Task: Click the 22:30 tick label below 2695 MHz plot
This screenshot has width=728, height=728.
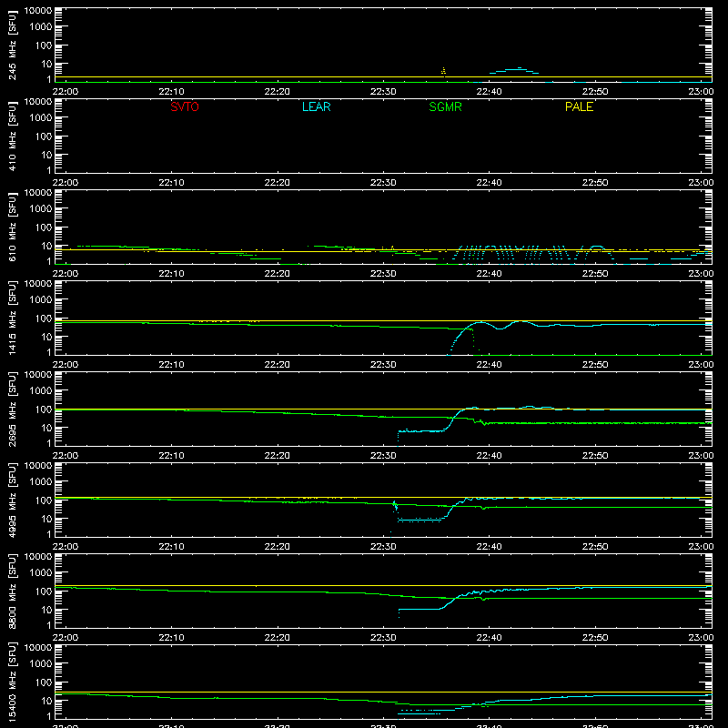Action: (383, 456)
